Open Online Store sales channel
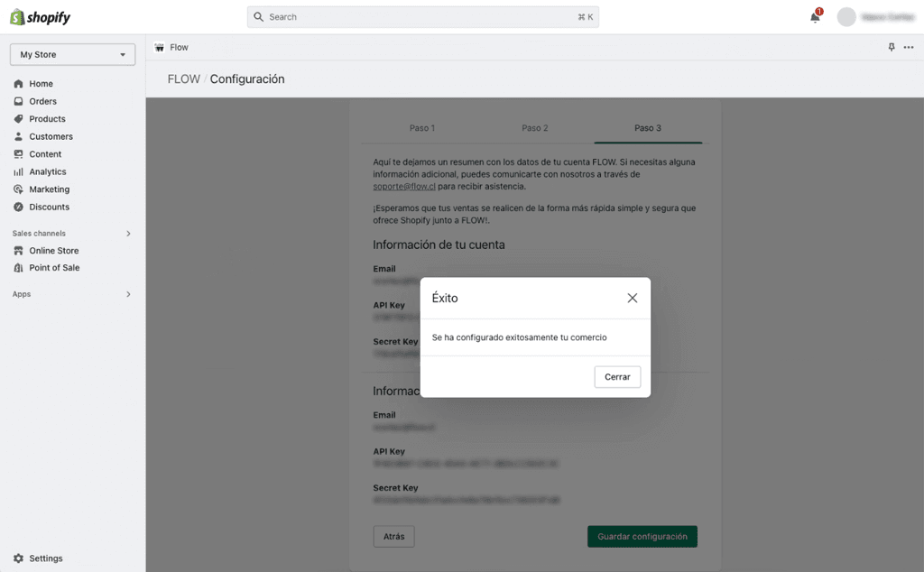Viewport: 924px width, 572px height. click(x=54, y=250)
